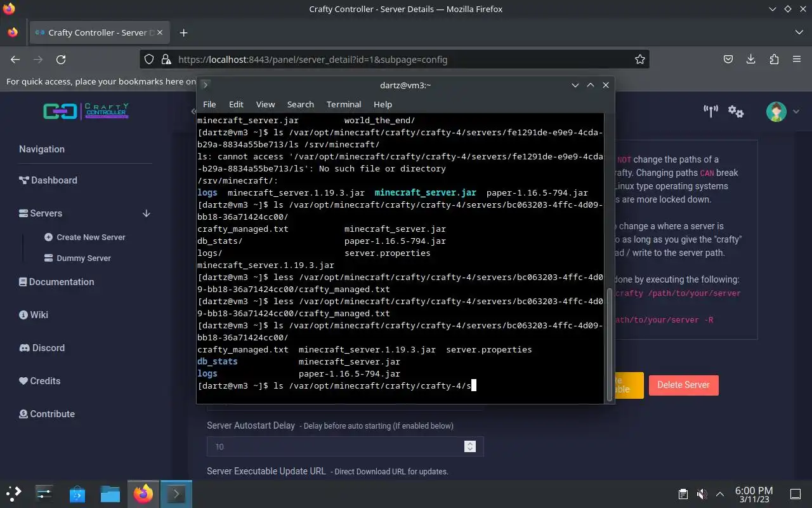The height and width of the screenshot is (508, 812).
Task: Click the tracking protection shield icon
Action: 149,59
